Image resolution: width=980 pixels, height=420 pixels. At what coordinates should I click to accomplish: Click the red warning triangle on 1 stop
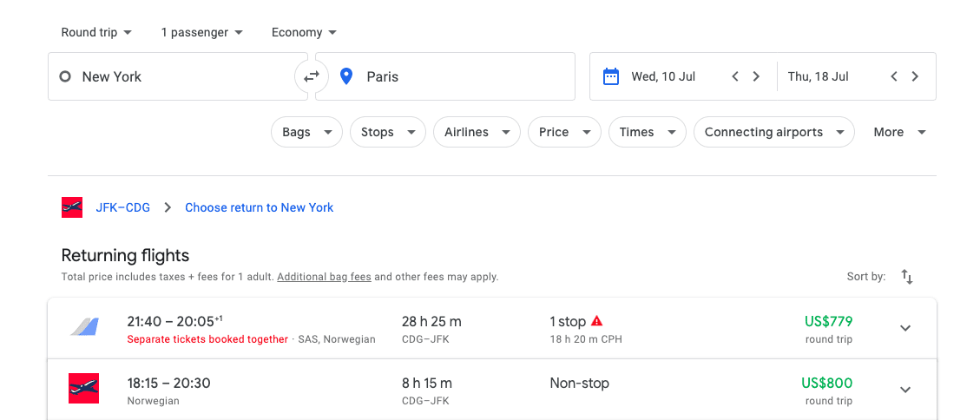tap(597, 321)
